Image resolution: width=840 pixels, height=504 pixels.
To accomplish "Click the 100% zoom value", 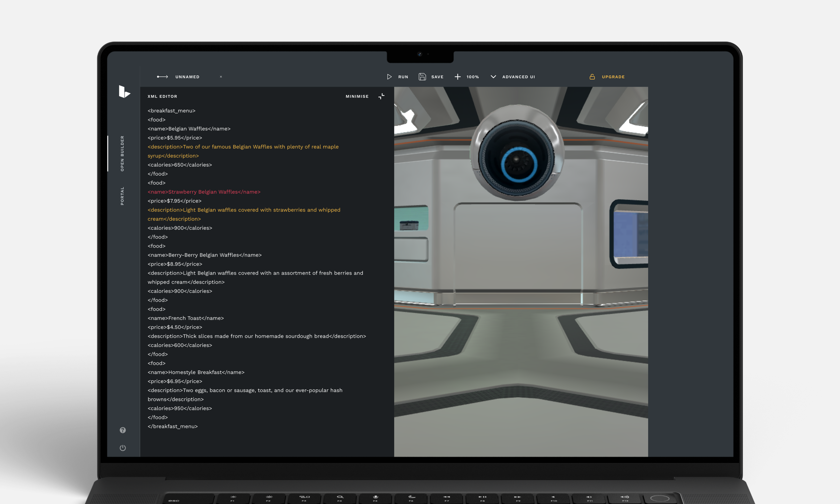I will click(472, 77).
